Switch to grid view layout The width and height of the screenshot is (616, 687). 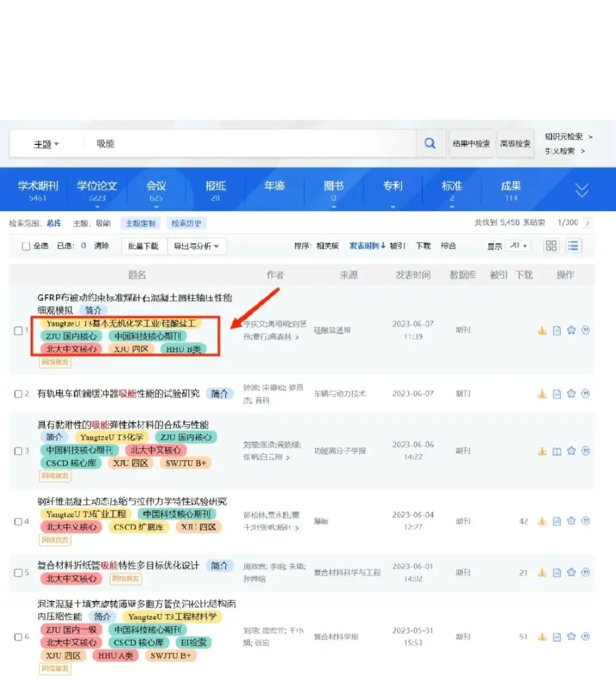(x=551, y=246)
